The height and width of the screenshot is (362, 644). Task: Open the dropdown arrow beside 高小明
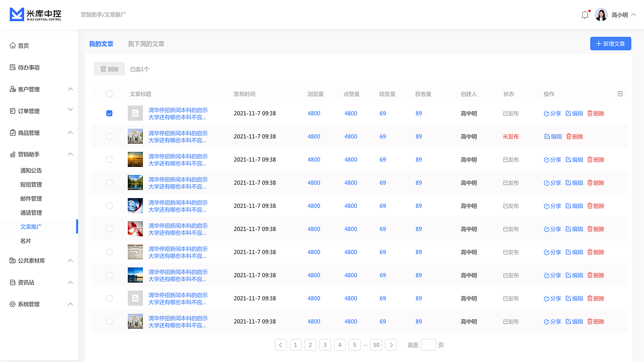click(x=633, y=15)
